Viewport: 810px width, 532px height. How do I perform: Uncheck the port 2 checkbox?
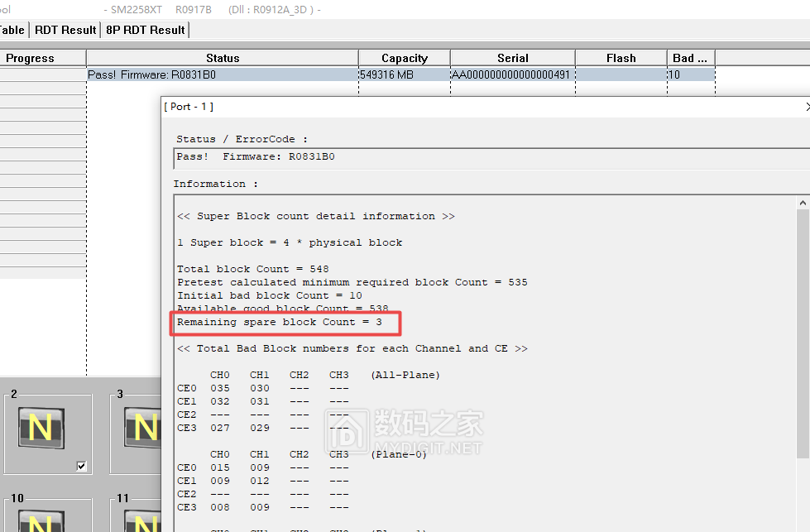pyautogui.click(x=81, y=466)
